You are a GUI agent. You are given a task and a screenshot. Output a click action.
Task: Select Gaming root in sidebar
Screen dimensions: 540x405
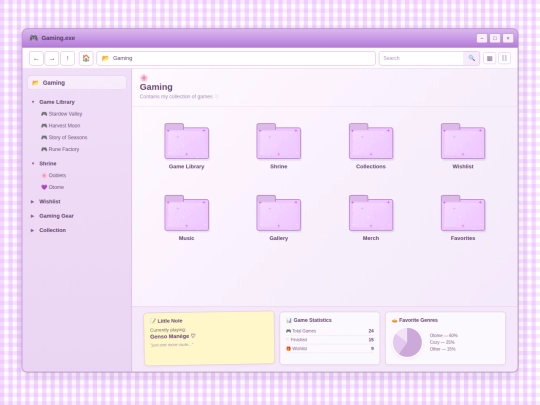[x=77, y=83]
